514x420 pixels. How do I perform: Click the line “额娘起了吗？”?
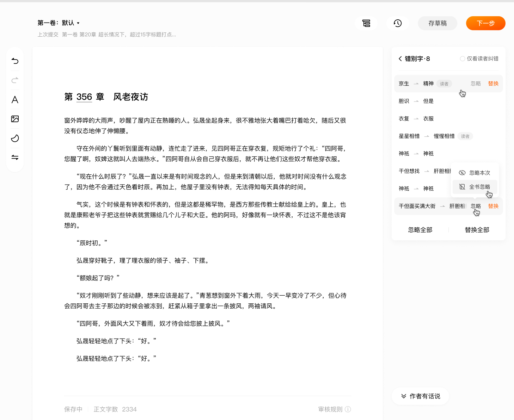coord(98,278)
